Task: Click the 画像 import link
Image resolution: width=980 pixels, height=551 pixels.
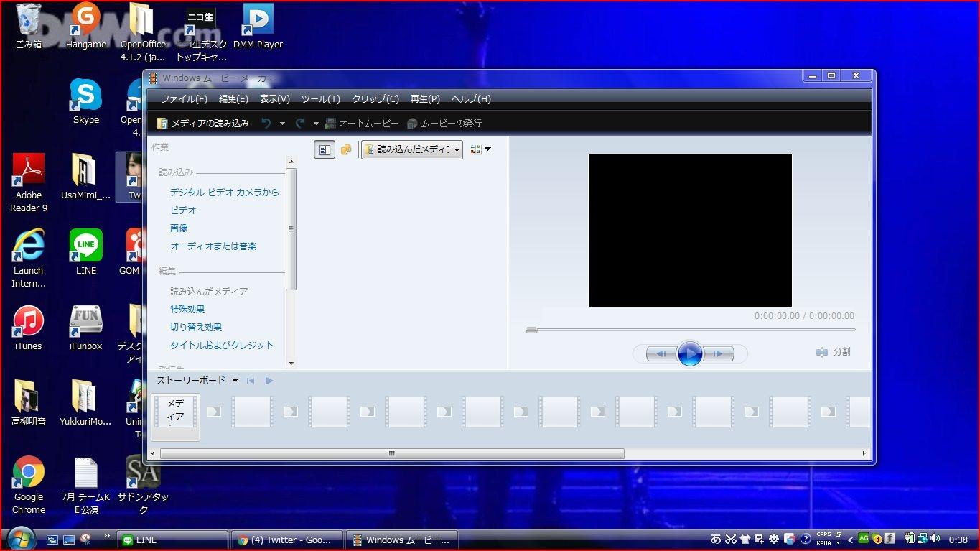Action: [179, 228]
